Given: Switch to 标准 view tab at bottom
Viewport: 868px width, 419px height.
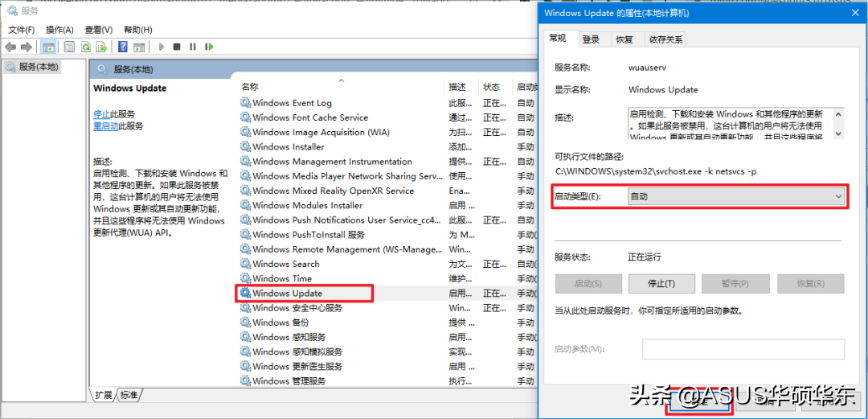Looking at the screenshot, I should coord(129,395).
